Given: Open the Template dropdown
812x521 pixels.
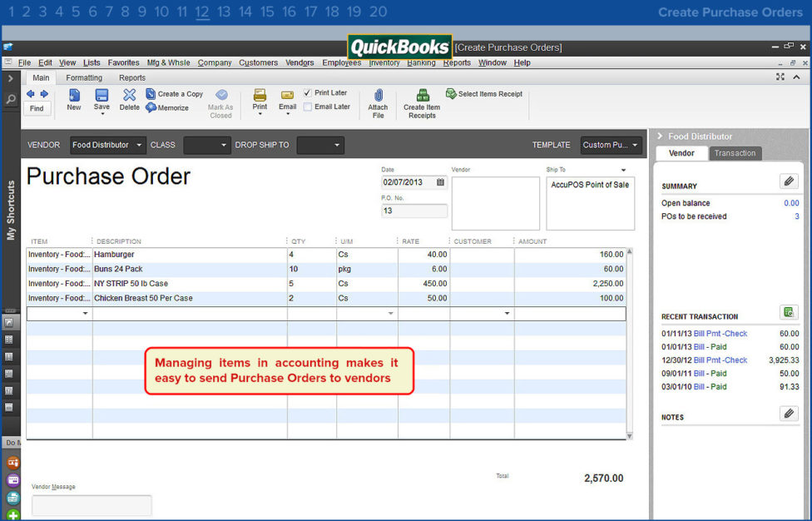Looking at the screenshot, I should pos(611,145).
